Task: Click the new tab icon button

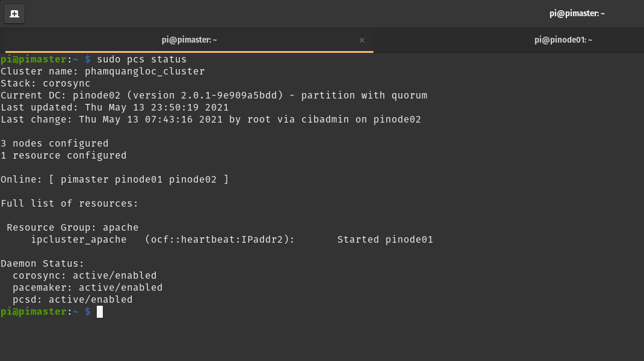Action: [x=14, y=13]
